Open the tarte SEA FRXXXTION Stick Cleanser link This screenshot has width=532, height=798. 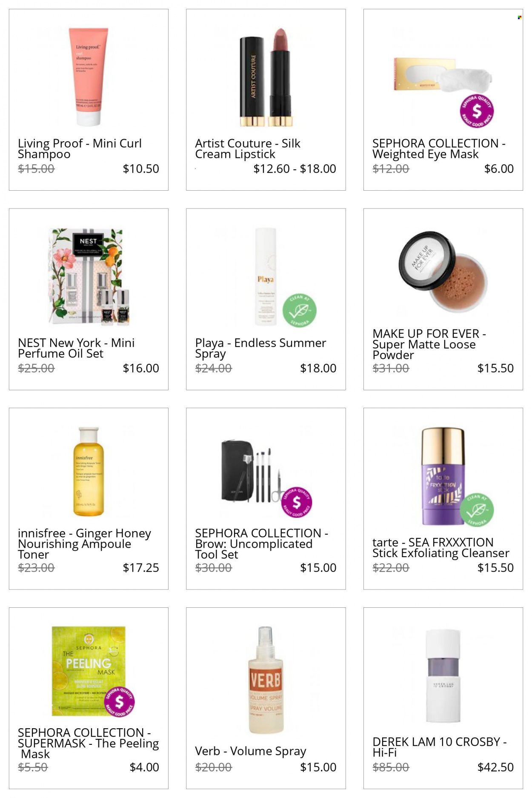(x=440, y=547)
